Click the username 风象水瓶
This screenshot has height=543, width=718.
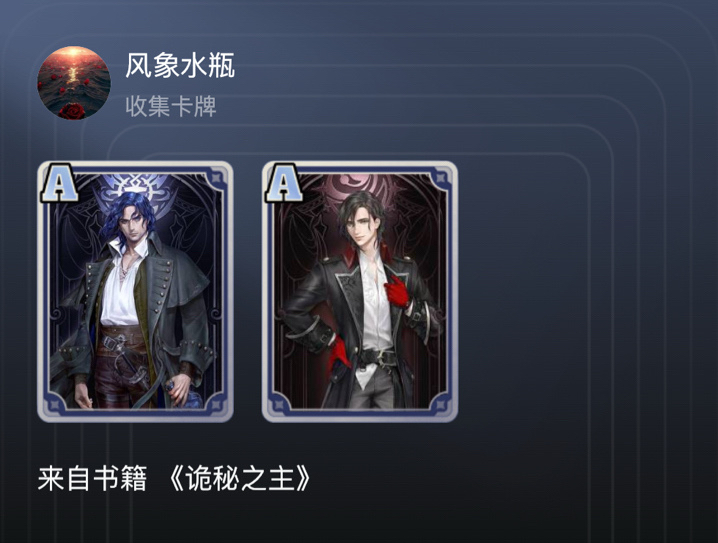[180, 65]
